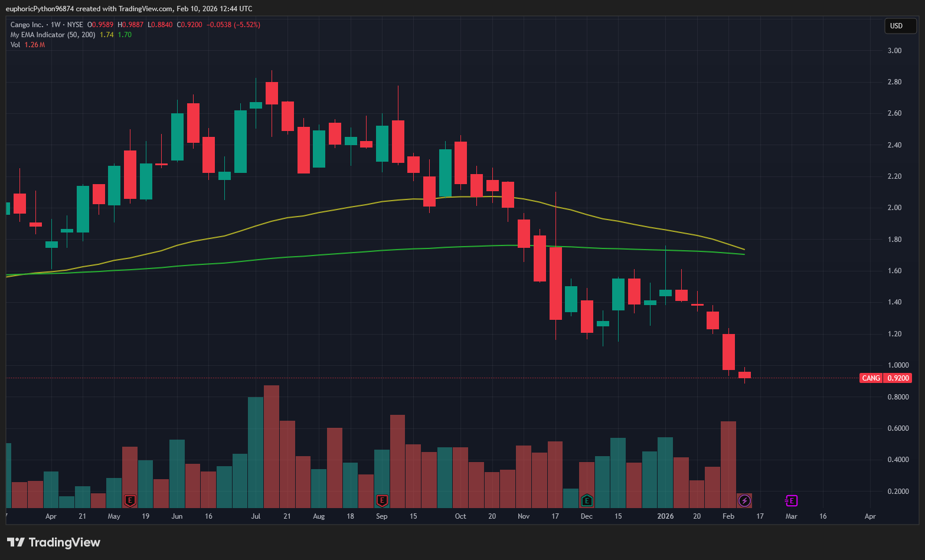
Task: Click the Apr label on the time axis
Action: click(x=51, y=516)
